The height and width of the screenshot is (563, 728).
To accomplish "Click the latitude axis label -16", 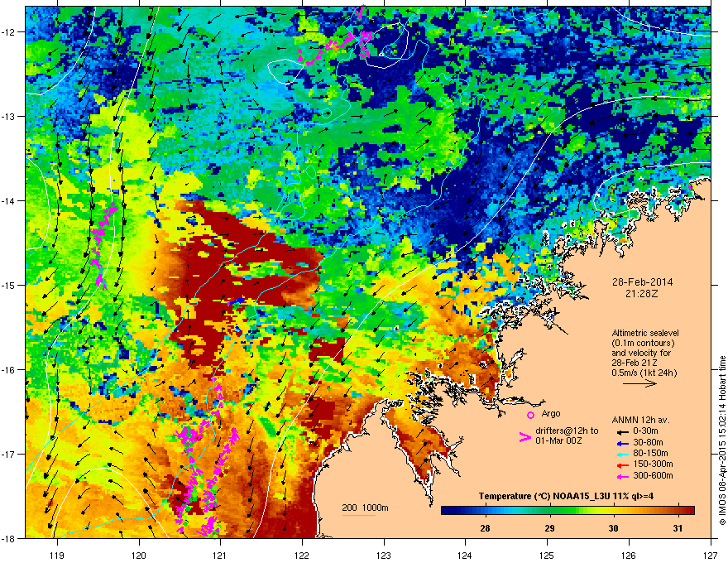I will tap(9, 370).
